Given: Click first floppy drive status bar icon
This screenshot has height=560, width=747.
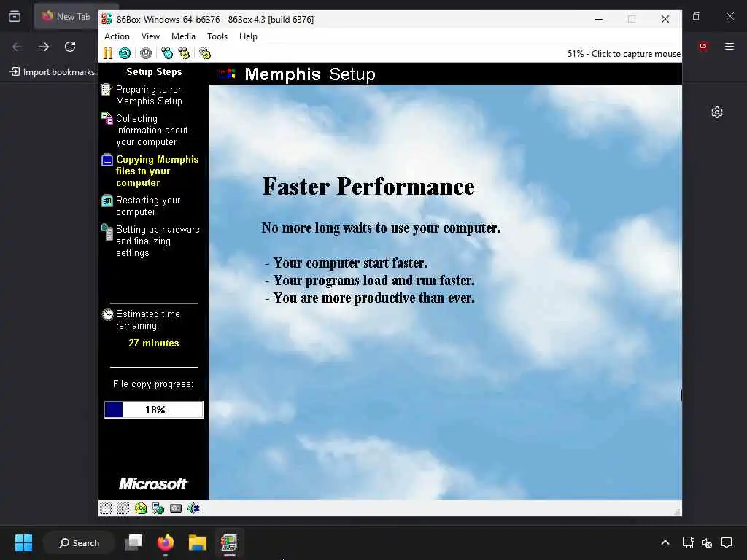Looking at the screenshot, I should point(106,508).
